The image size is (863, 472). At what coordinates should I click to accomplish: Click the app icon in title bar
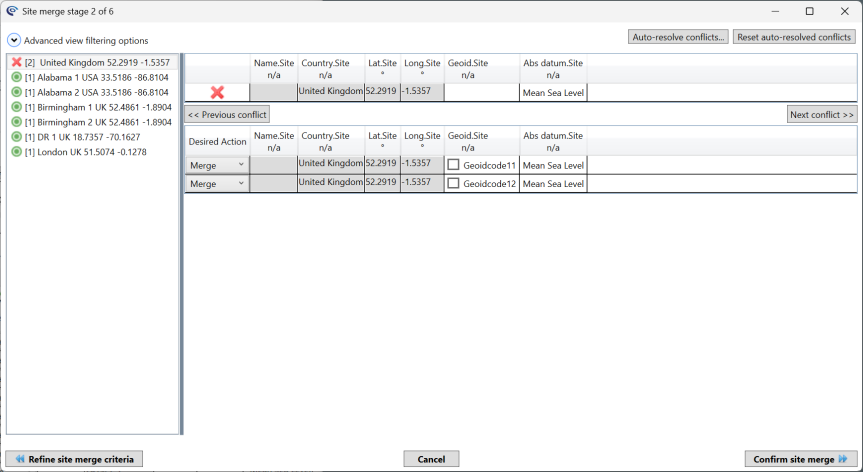click(x=11, y=11)
